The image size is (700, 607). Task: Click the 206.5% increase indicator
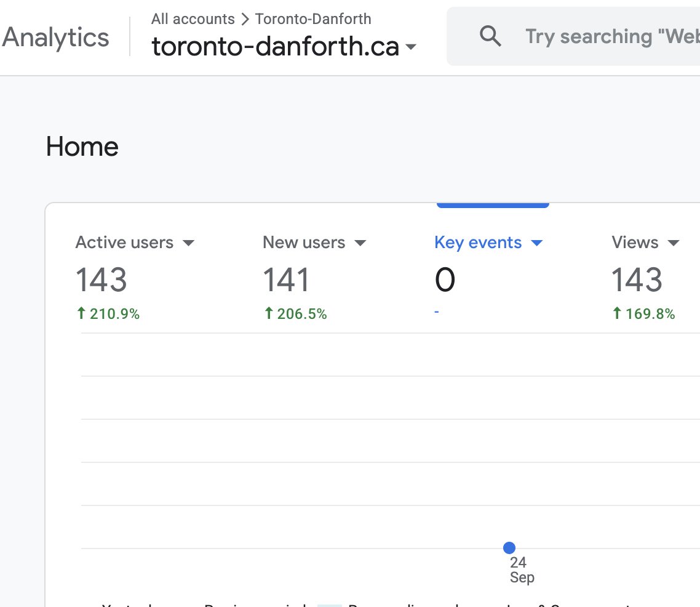pyautogui.click(x=295, y=313)
